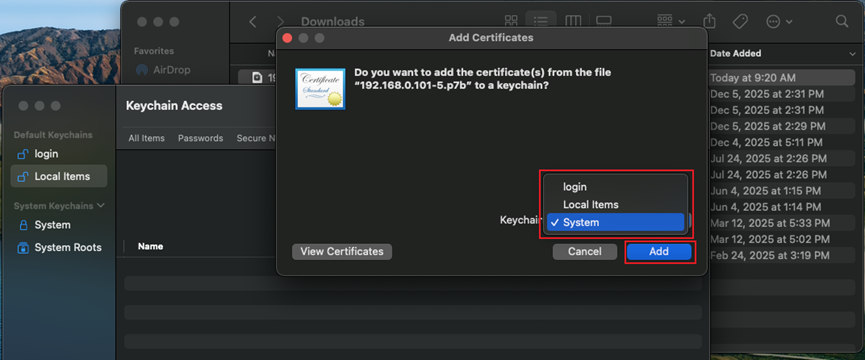Select row dated Mar 12, 2025 at 5:33 PM
Screen dimensions: 865x360
click(782, 223)
